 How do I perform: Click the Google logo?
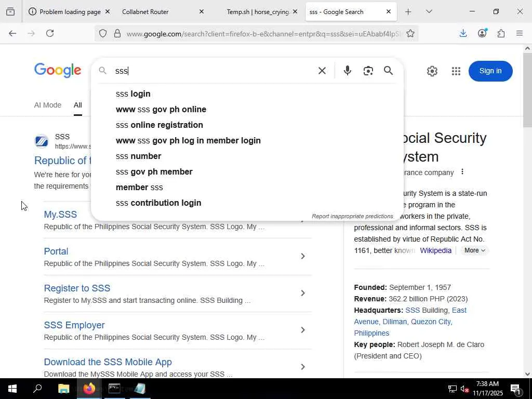point(58,70)
